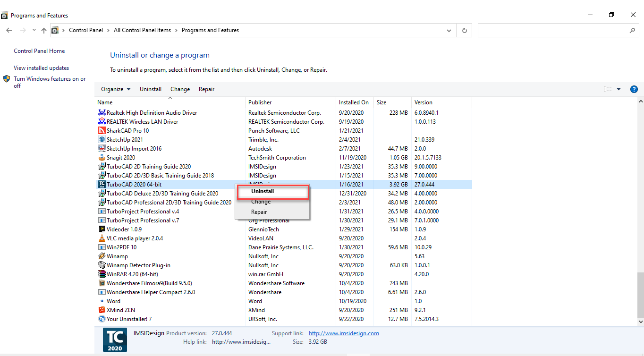Open the recent locations dropdown arrow
Viewport: 644px width, 356px height.
coord(34,30)
